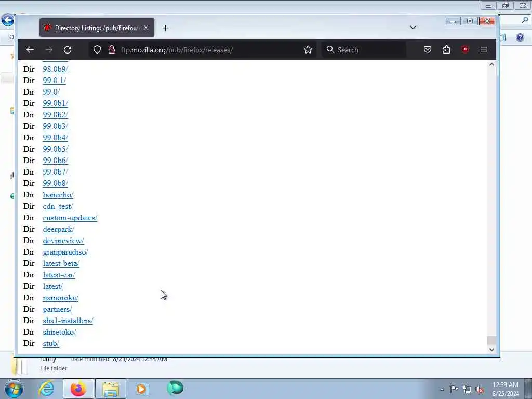The image size is (532, 399).
Task: Click the vertical scrollbar thumb
Action: pos(491,340)
